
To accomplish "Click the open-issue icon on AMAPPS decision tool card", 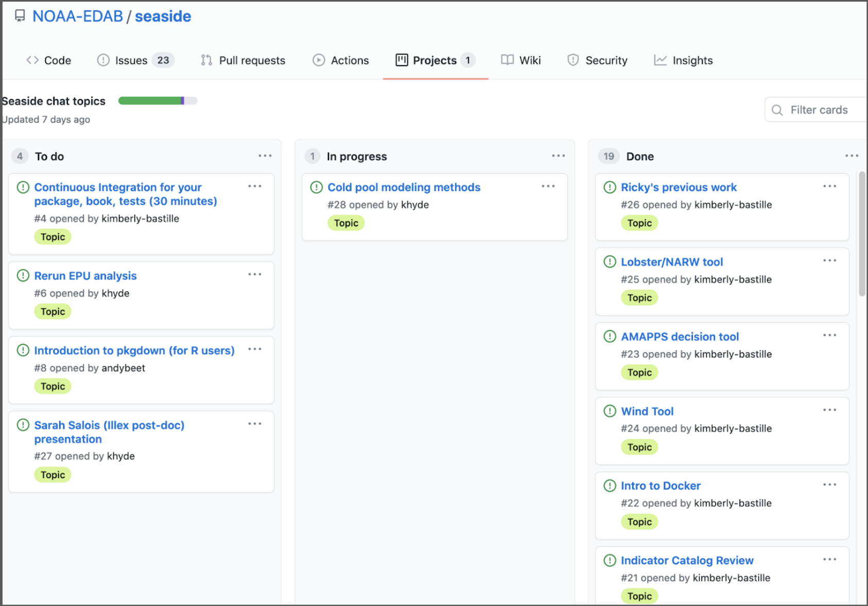I will pos(610,336).
